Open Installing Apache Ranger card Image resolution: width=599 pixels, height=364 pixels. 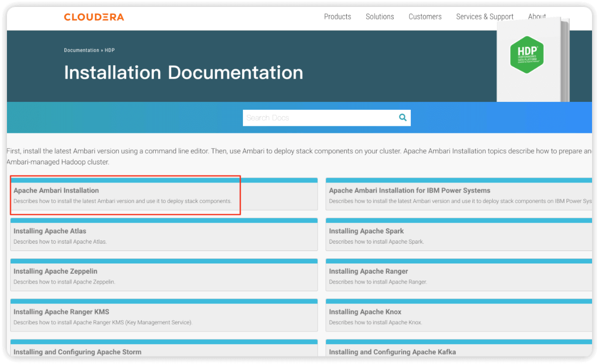(459, 275)
